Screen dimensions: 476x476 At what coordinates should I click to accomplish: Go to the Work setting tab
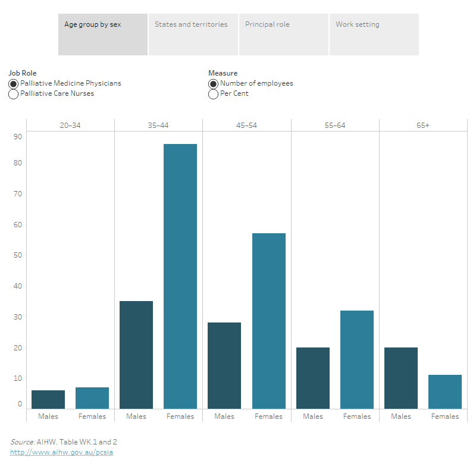coord(374,35)
